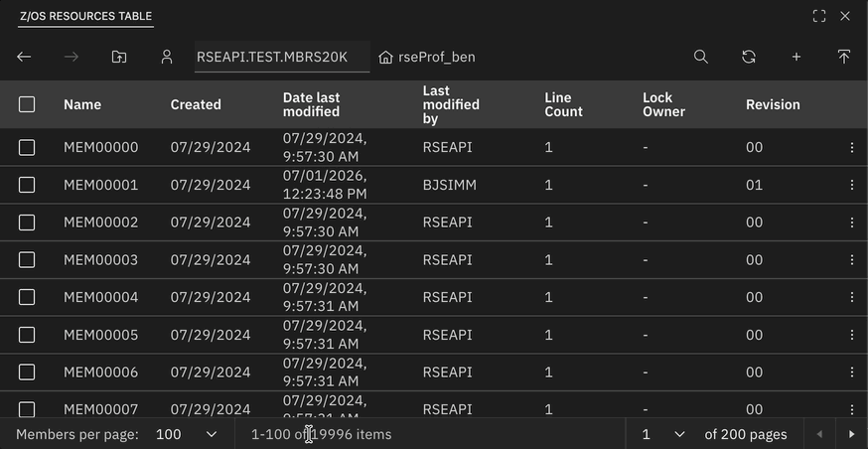Viewport: 868px width, 449px height.
Task: Open actions menu for MEM00007 row
Action: (852, 409)
